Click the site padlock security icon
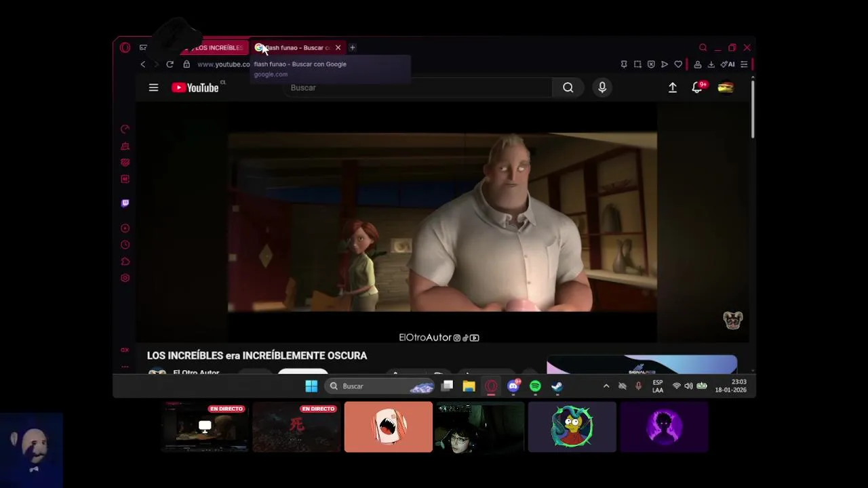The height and width of the screenshot is (488, 868). (186, 64)
